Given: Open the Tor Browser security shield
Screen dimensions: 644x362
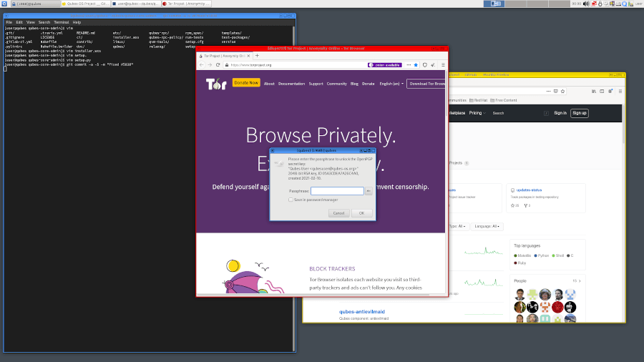Looking at the screenshot, I should pyautogui.click(x=424, y=65).
